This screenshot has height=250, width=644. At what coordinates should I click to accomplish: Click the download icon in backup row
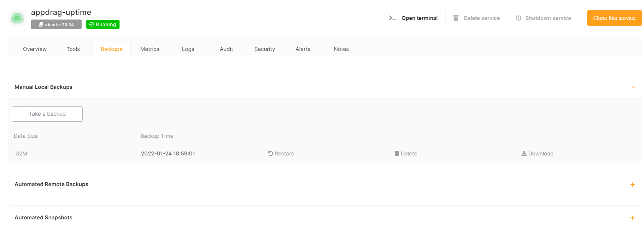[524, 154]
